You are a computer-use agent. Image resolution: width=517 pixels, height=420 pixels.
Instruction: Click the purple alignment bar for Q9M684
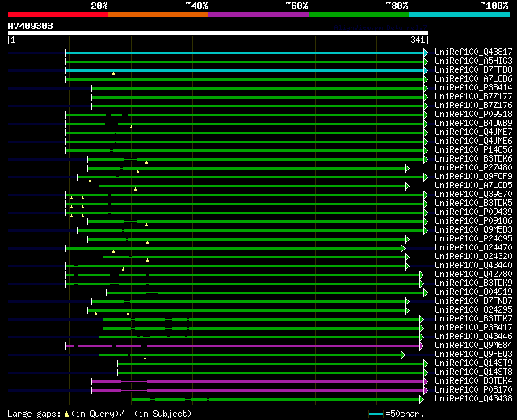243,346
